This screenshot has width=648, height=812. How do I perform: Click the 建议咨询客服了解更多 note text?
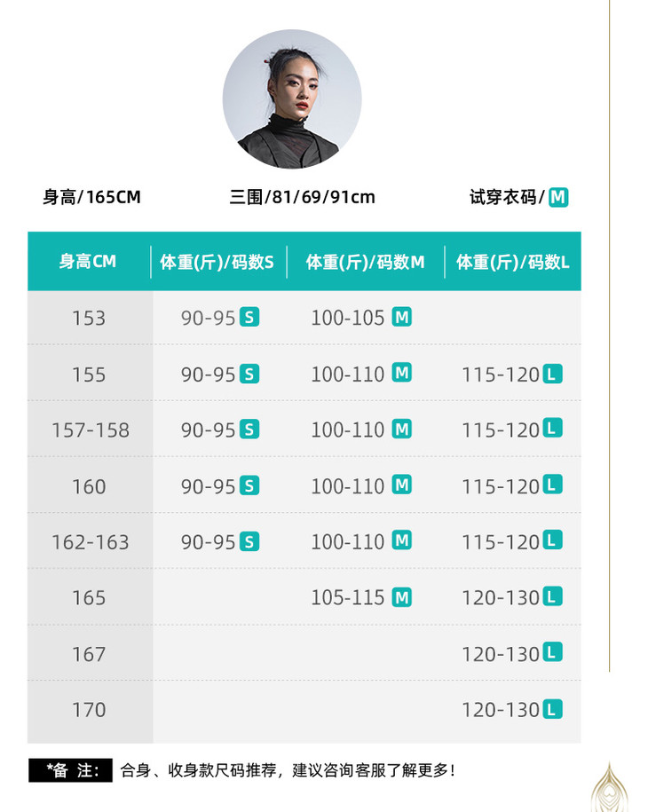pyautogui.click(x=373, y=770)
